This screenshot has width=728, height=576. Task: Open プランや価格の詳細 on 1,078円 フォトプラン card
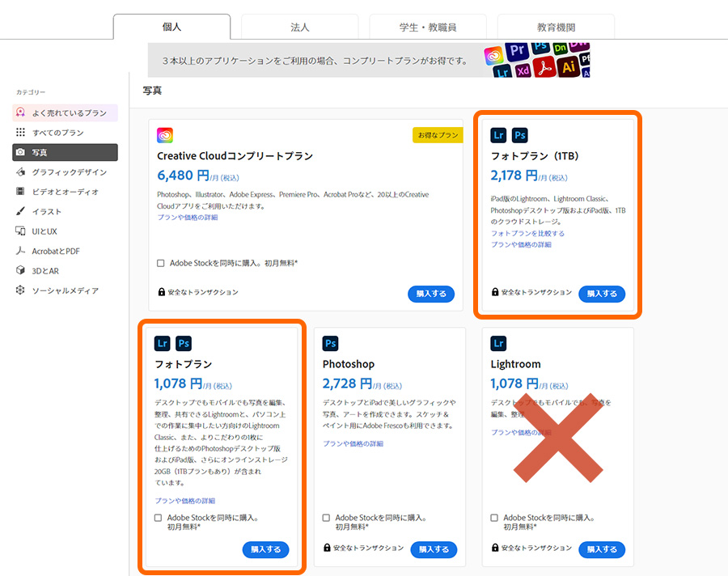click(x=184, y=501)
